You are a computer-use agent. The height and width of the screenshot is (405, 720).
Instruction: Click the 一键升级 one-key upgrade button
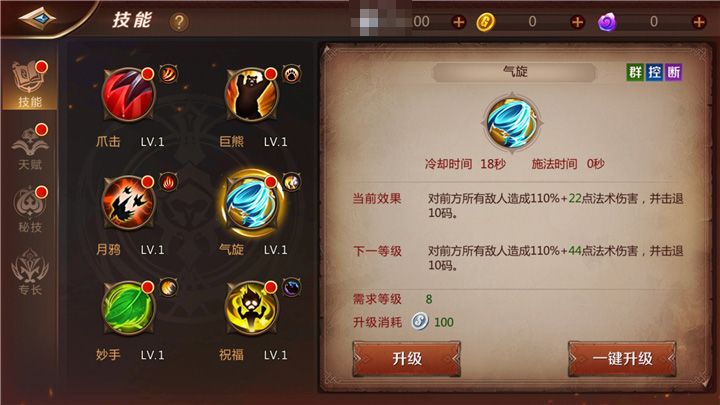pos(622,359)
